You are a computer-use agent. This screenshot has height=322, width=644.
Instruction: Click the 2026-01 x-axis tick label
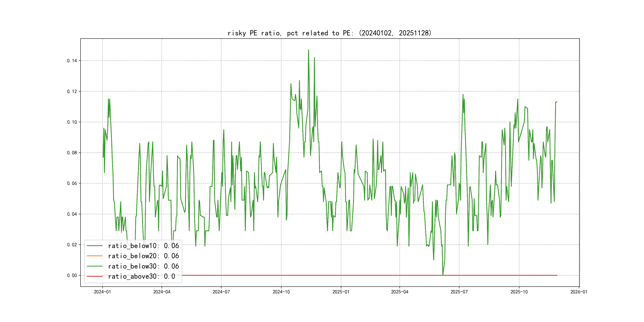click(x=579, y=292)
